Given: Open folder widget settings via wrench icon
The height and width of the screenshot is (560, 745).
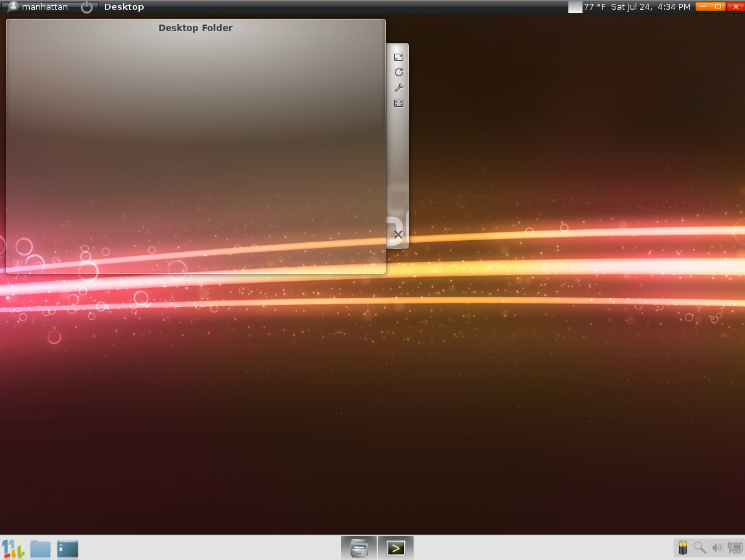Looking at the screenshot, I should [x=399, y=88].
